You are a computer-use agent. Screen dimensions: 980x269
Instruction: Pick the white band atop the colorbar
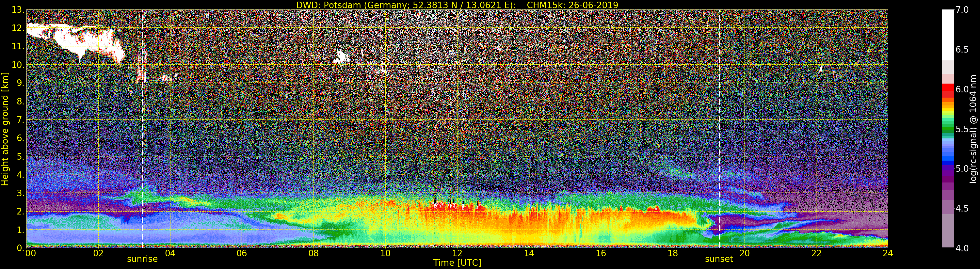[948, 35]
